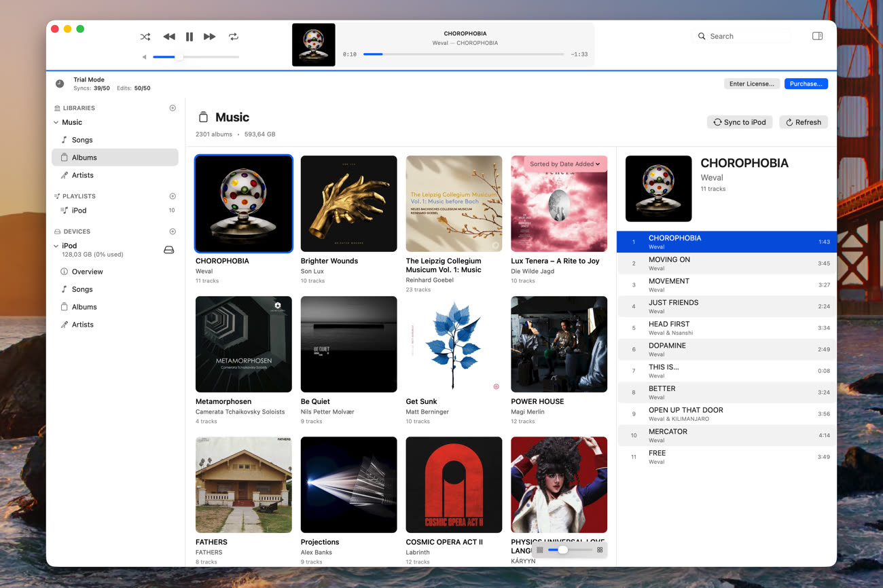
Task: Skip to previous track
Action: pyautogui.click(x=169, y=37)
